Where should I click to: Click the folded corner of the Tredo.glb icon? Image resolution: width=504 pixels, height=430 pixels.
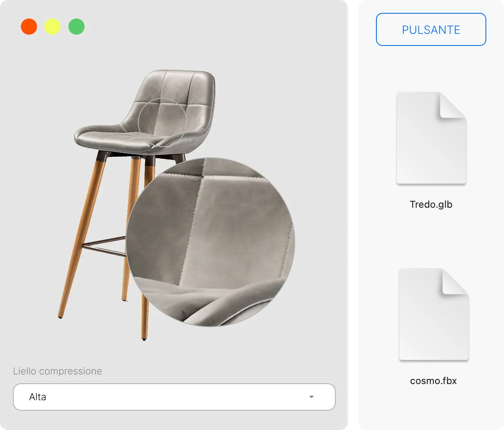click(453, 105)
